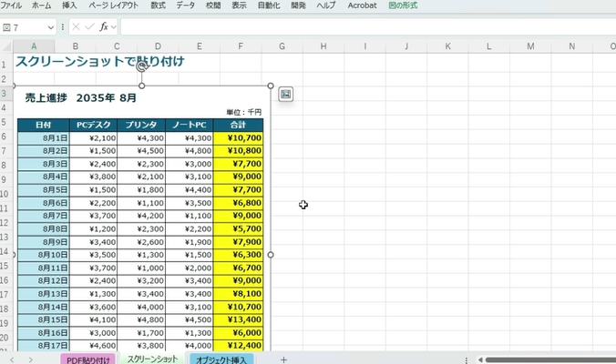The width and height of the screenshot is (616, 364).
Task: Click the ノートPC table header
Action: click(x=189, y=125)
